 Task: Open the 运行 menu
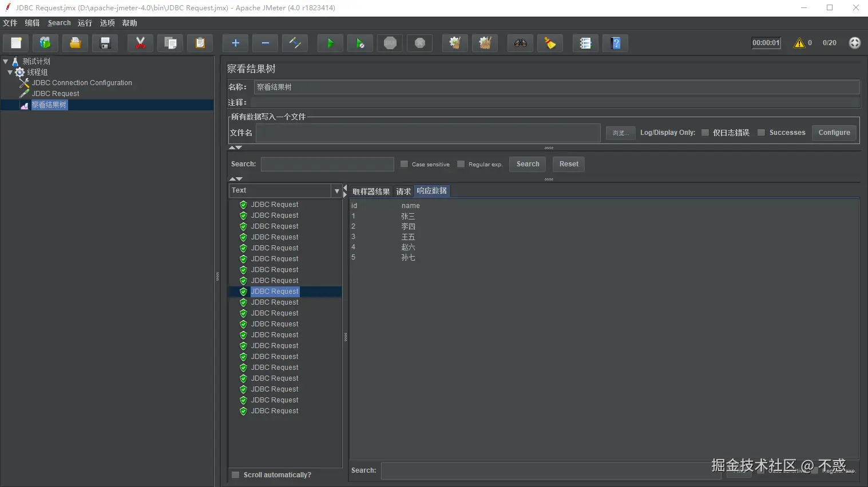85,23
